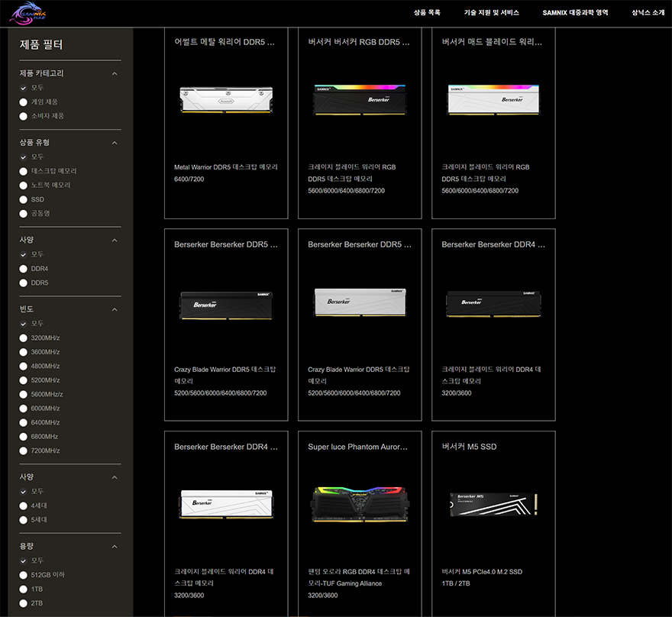
Task: Select 모두 under 제품 카테고리
Action: tap(23, 88)
